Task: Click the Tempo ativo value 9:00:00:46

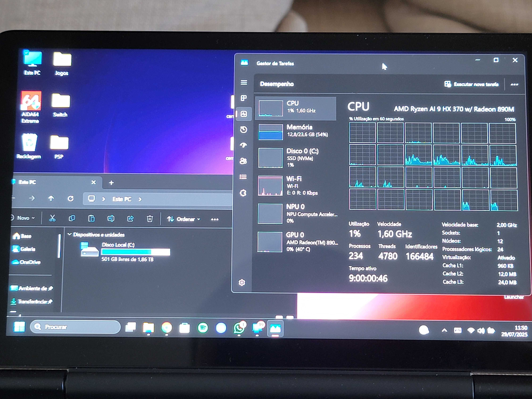Action: 368,278
